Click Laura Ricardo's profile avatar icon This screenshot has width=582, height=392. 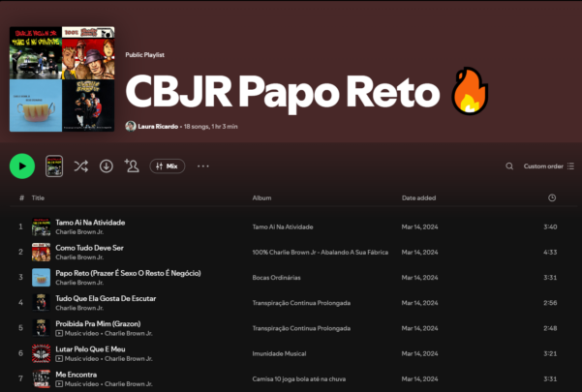pos(131,127)
